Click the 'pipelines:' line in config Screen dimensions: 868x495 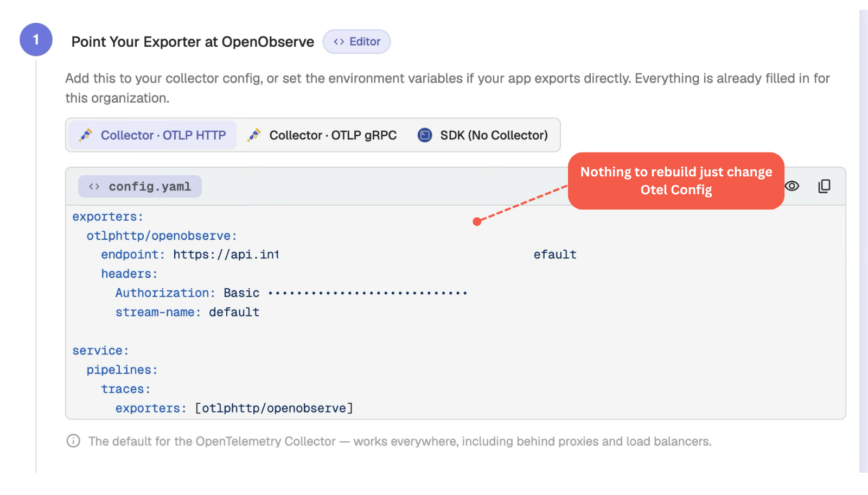click(x=122, y=370)
